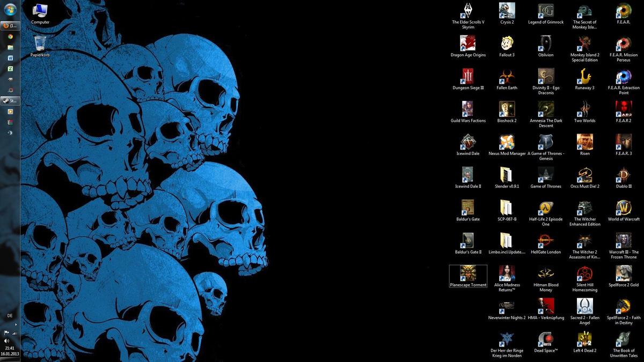
Task: Switch to the Steam taskbar button
Action: coord(10,100)
